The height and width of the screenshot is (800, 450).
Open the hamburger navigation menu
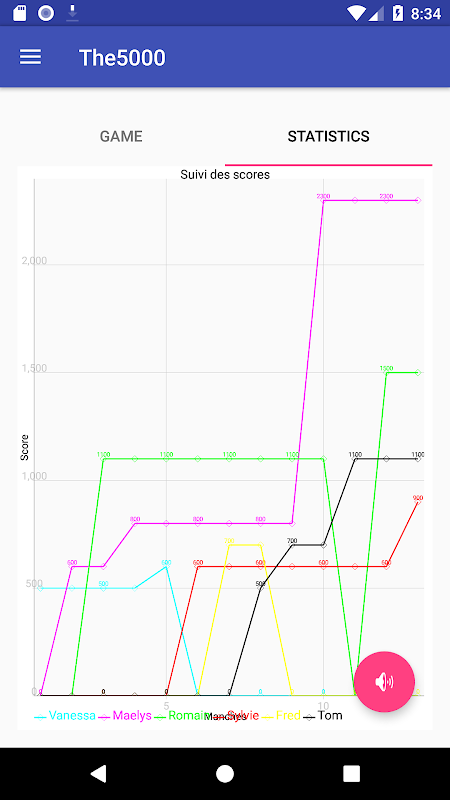point(30,57)
